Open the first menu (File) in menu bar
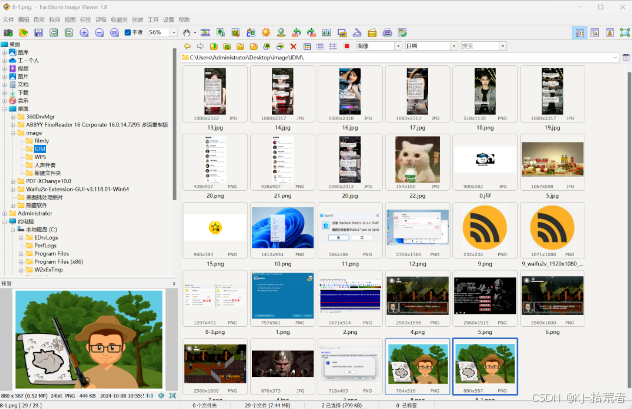 tap(8, 19)
